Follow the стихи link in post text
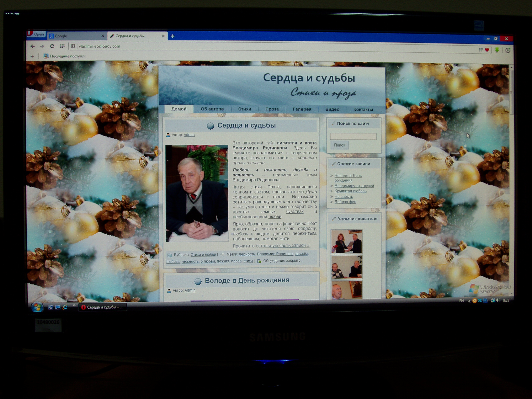Viewport: 532px width, 399px height. [256, 187]
